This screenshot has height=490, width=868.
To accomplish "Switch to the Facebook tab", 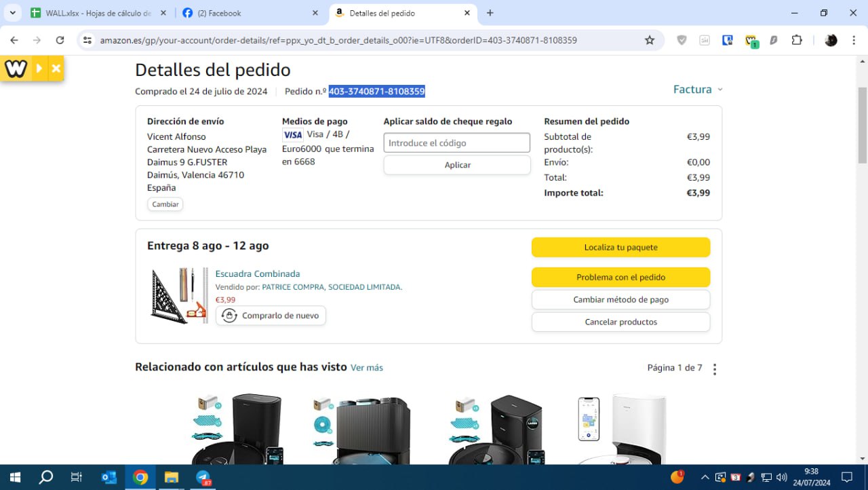I will 251,13.
